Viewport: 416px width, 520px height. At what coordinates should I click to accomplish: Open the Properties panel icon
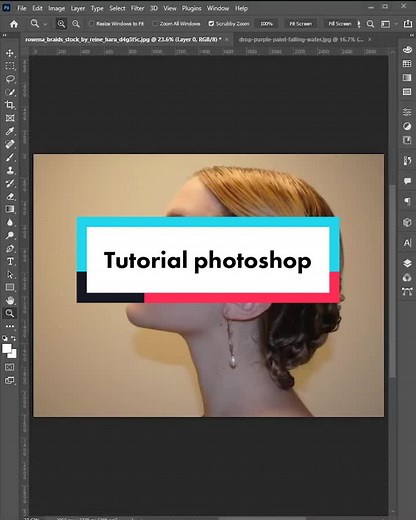pyautogui.click(x=407, y=112)
